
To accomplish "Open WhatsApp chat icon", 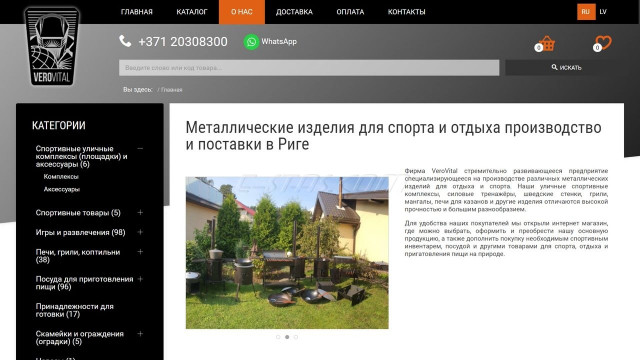I will 251,42.
